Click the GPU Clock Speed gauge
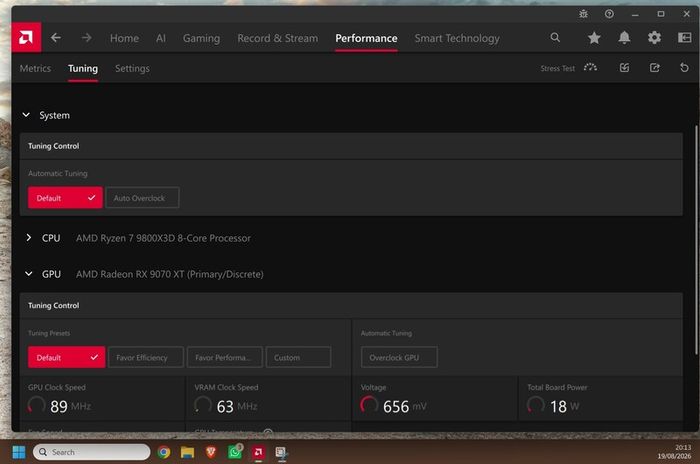This screenshot has height=464, width=700. pos(36,405)
